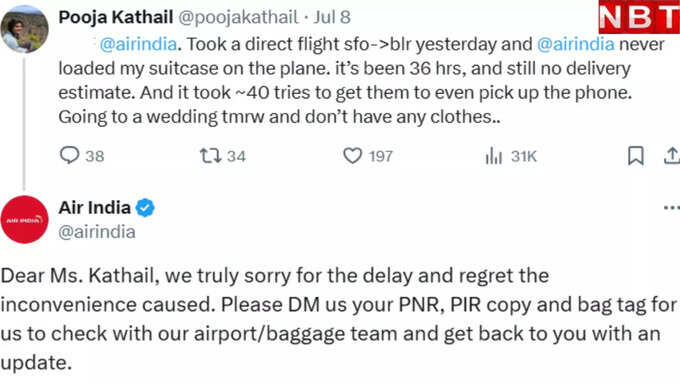This screenshot has height=383, width=680.
Task: Click the first @airindia mention link
Action: [138, 44]
